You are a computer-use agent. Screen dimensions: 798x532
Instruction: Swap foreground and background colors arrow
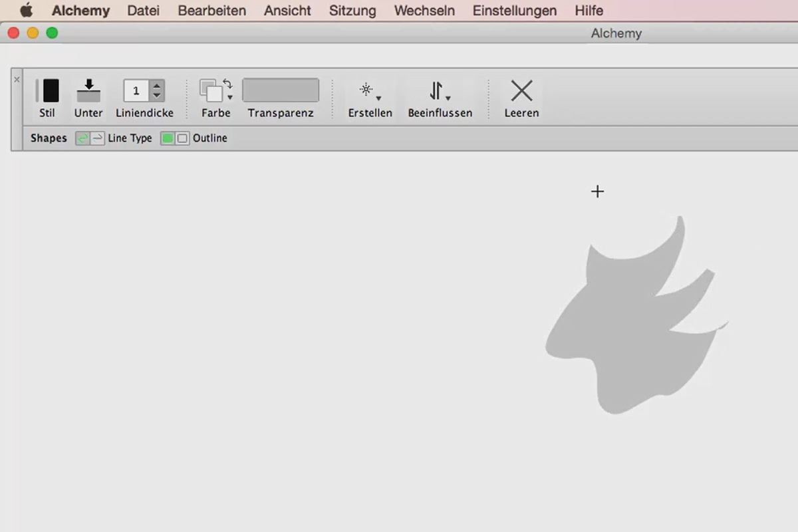pos(227,84)
